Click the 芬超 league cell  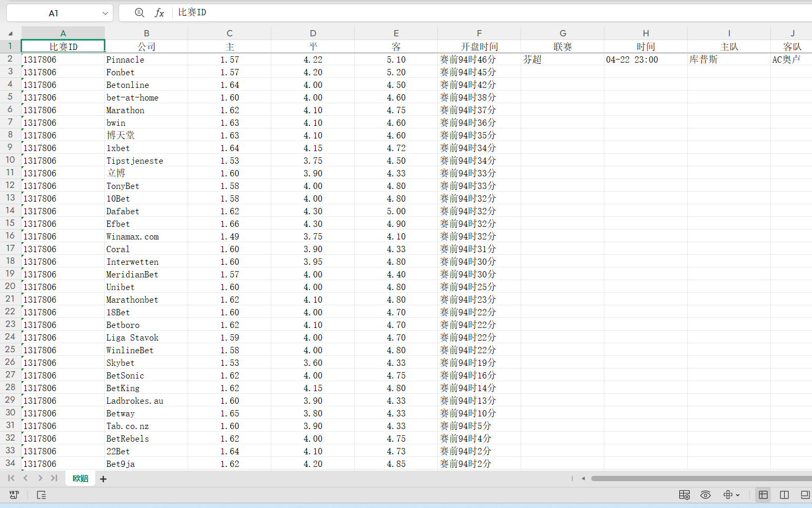tap(563, 59)
